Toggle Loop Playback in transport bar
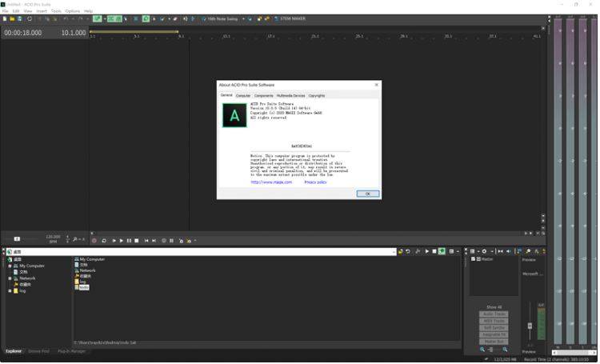The height and width of the screenshot is (364, 600). [x=103, y=240]
